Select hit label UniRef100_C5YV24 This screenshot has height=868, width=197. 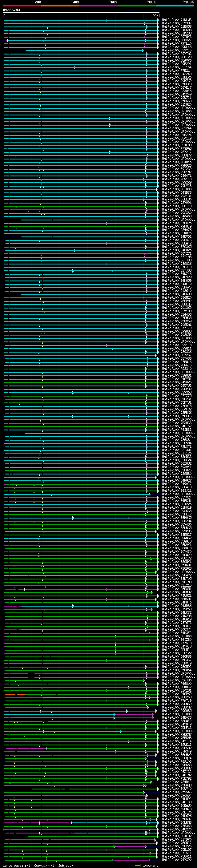pos(177,497)
